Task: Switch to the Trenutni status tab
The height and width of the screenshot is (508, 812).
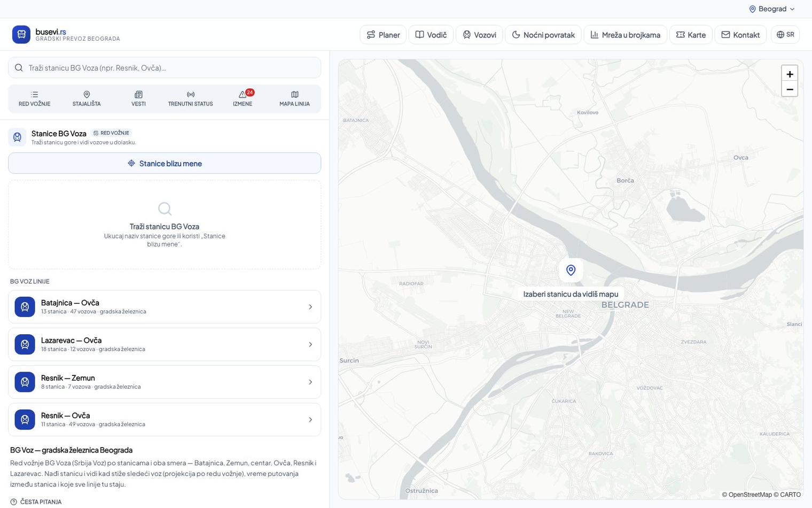Action: coord(191,99)
